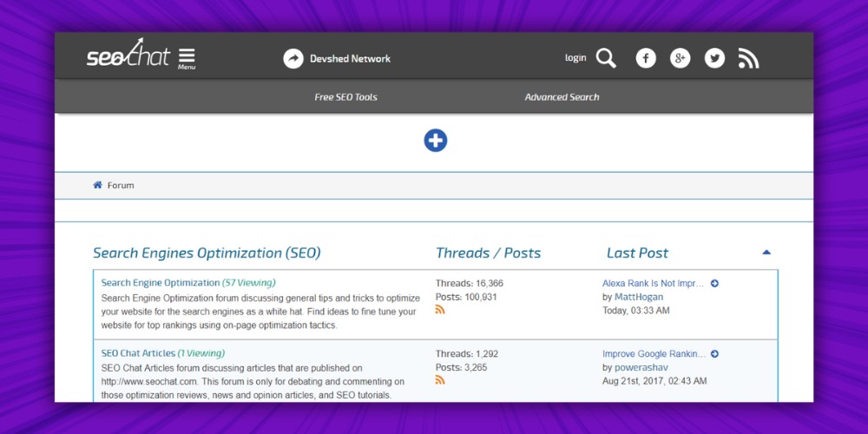Click the seochat logo

tap(128, 56)
